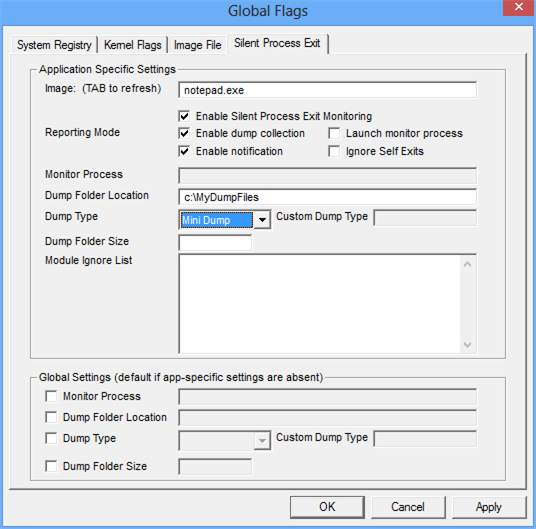This screenshot has height=529, width=536.
Task: Click the application Monitor Process text field
Action: tap(327, 176)
